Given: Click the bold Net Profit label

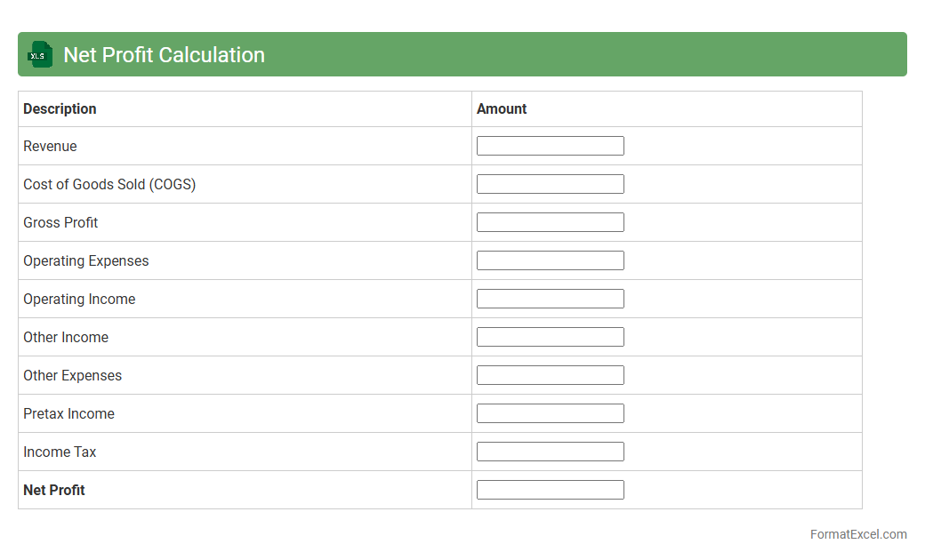Looking at the screenshot, I should (x=54, y=490).
